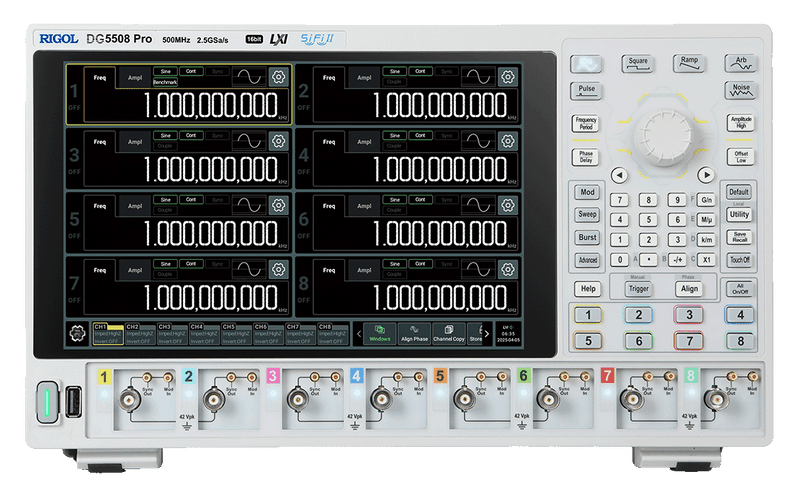The width and height of the screenshot is (800, 495).
Task: Tap the Channel Copy toolbar icon
Action: (449, 334)
